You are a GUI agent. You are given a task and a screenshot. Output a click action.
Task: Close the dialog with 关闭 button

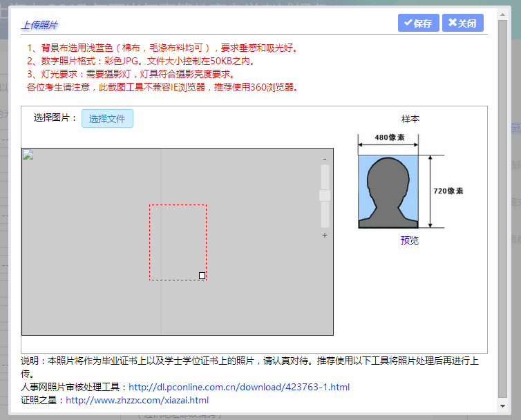point(462,23)
